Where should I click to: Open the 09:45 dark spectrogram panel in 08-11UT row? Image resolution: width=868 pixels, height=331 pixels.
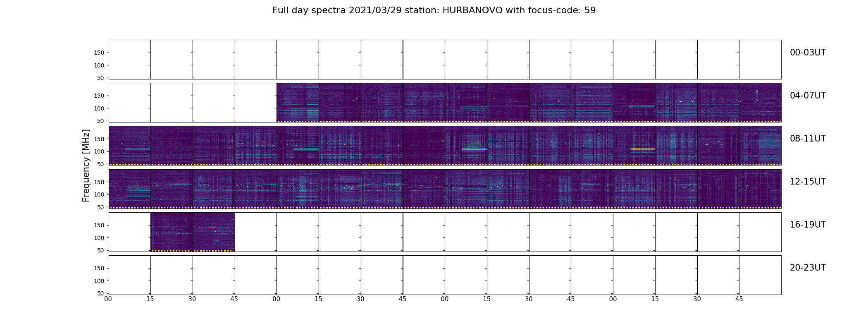click(424, 146)
